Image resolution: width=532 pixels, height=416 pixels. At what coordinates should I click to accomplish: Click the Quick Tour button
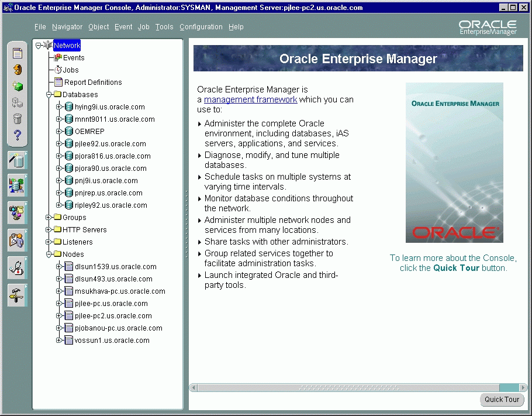pyautogui.click(x=502, y=400)
